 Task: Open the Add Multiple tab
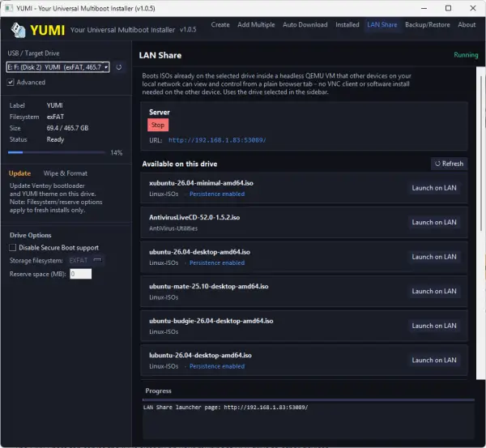pyautogui.click(x=256, y=25)
